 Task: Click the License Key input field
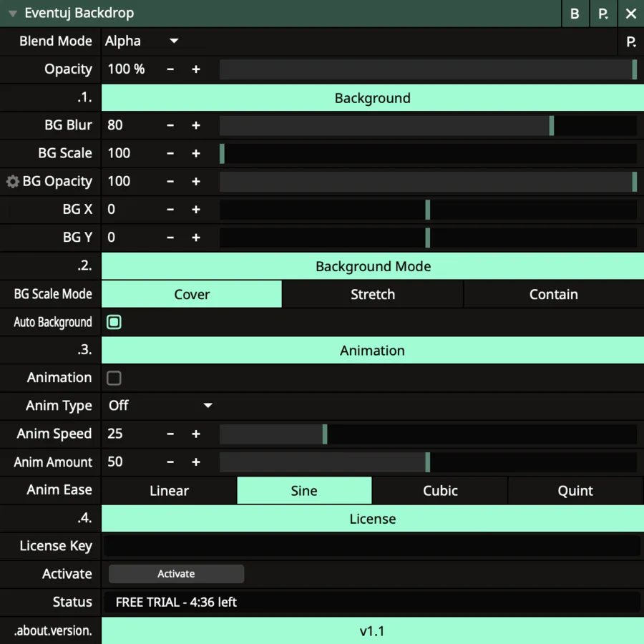point(371,546)
